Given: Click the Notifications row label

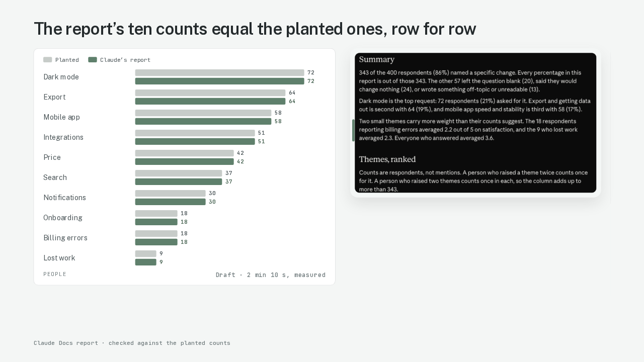Looking at the screenshot, I should (x=64, y=198).
